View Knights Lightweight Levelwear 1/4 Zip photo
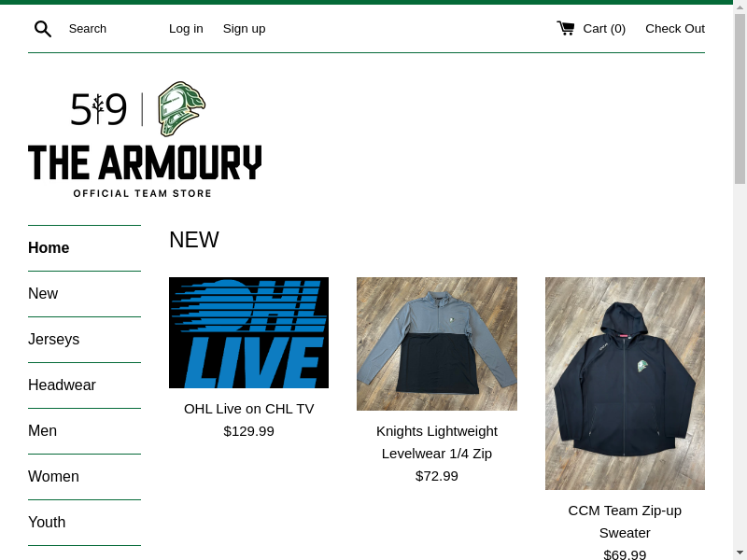The height and width of the screenshot is (560, 747). click(x=437, y=343)
